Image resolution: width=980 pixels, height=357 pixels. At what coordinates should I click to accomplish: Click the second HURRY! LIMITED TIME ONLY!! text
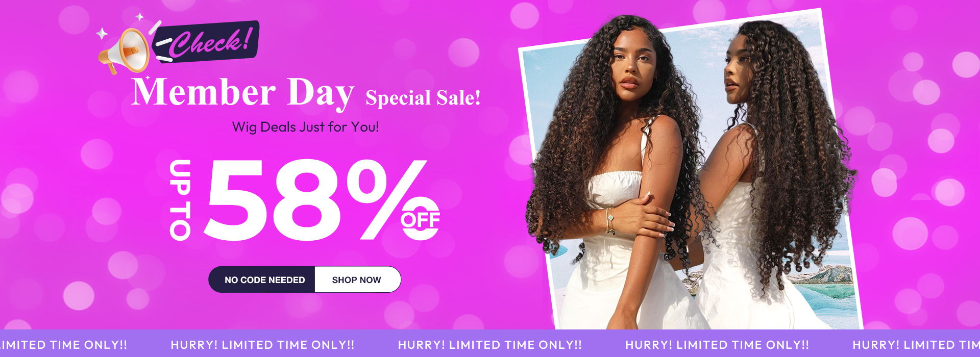[262, 345]
